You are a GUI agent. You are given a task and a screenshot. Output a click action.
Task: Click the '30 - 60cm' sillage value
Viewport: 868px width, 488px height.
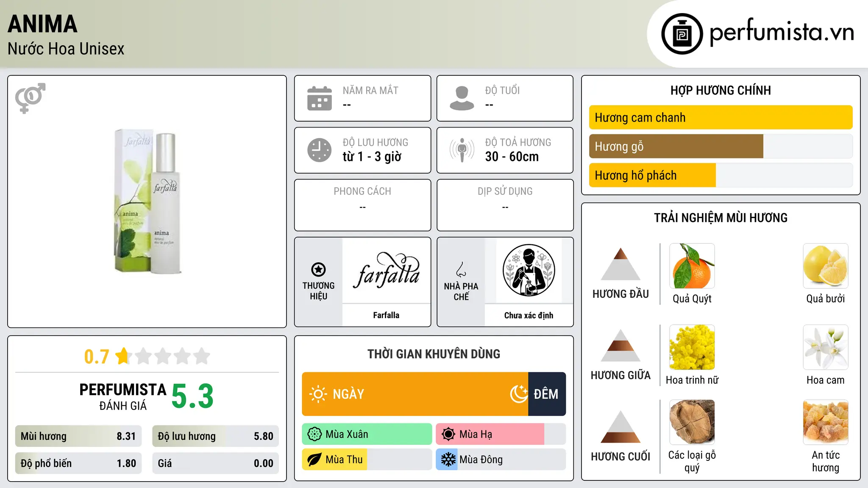512,157
